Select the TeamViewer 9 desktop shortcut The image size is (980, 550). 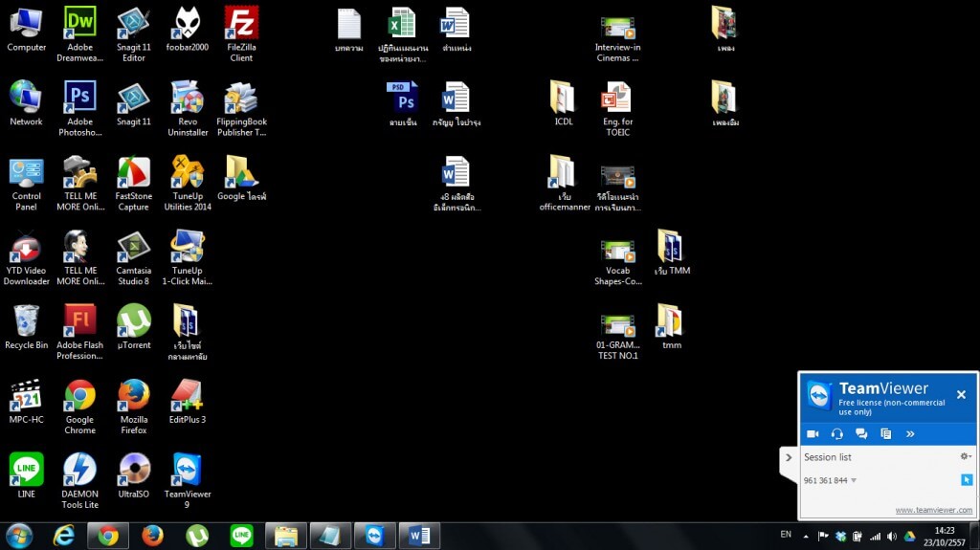coord(188,480)
